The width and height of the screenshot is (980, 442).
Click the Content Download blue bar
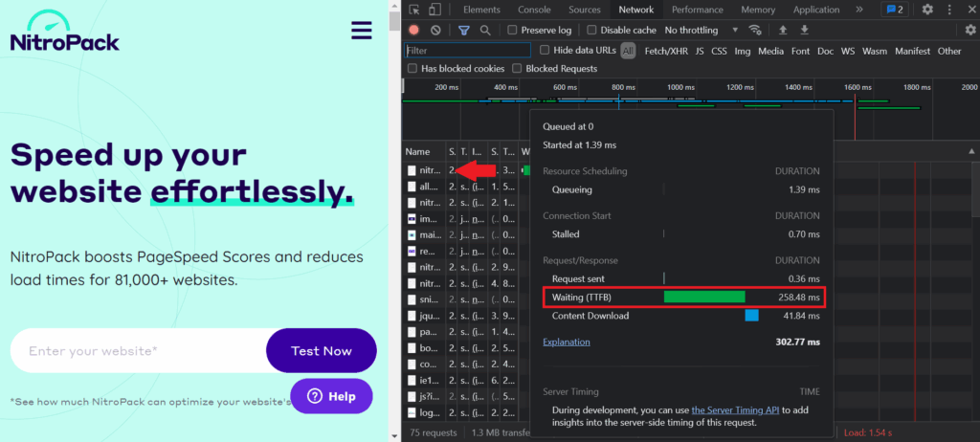(x=752, y=316)
